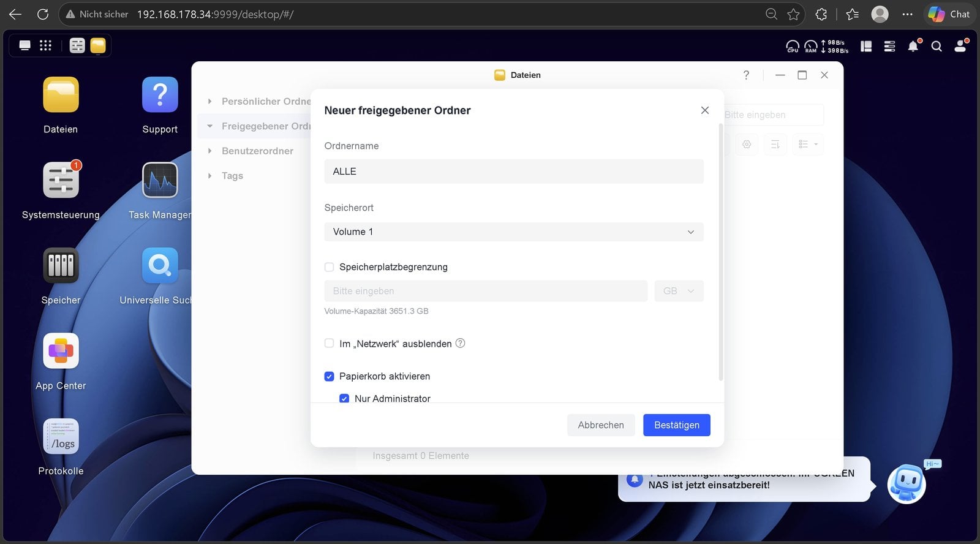Viewport: 980px width, 544px height.
Task: Open the App Center icon
Action: pos(61,351)
